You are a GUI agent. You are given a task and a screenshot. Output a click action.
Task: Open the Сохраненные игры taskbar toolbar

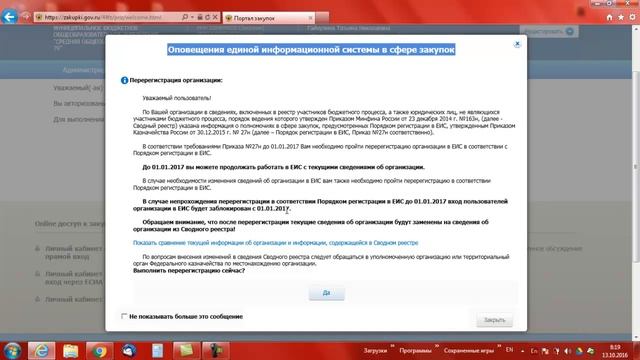(469, 351)
